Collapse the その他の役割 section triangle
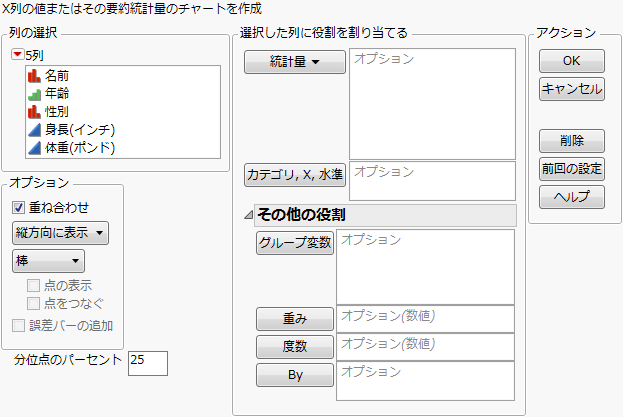Viewport: 623px width, 417px height. pos(248,215)
